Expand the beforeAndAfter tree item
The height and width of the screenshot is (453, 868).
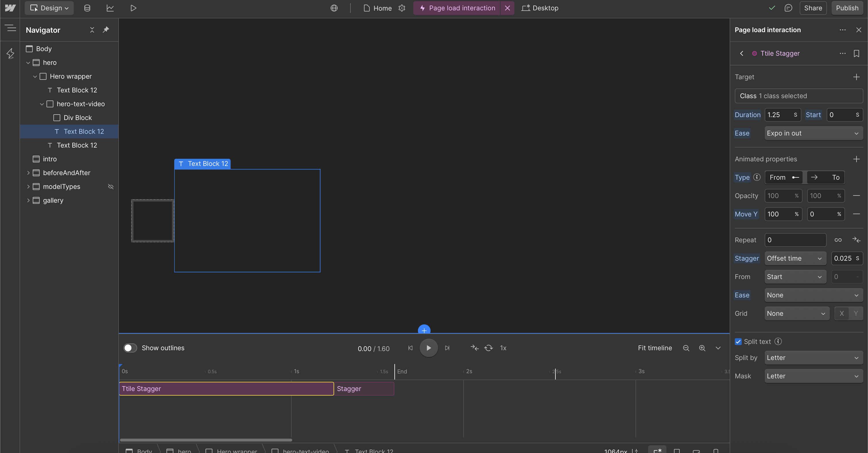28,173
